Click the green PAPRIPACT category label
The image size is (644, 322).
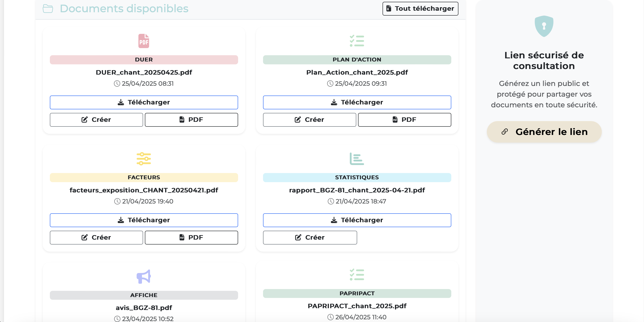pyautogui.click(x=357, y=293)
